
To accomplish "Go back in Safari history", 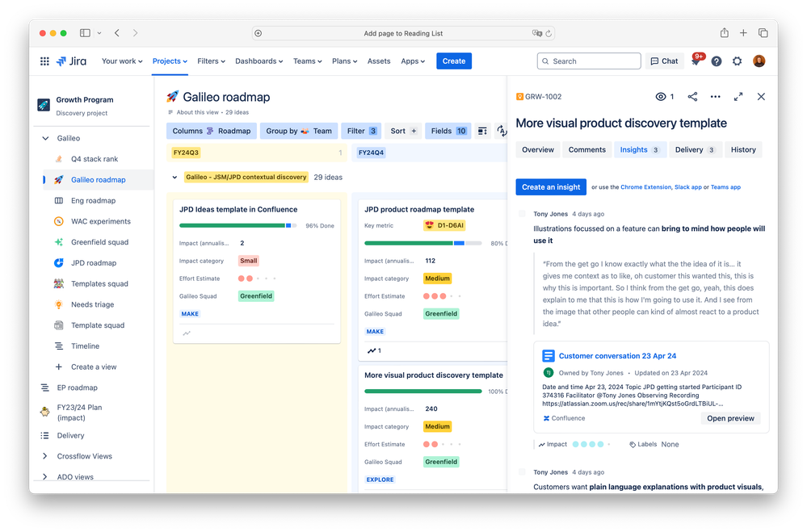I will pyautogui.click(x=117, y=33).
